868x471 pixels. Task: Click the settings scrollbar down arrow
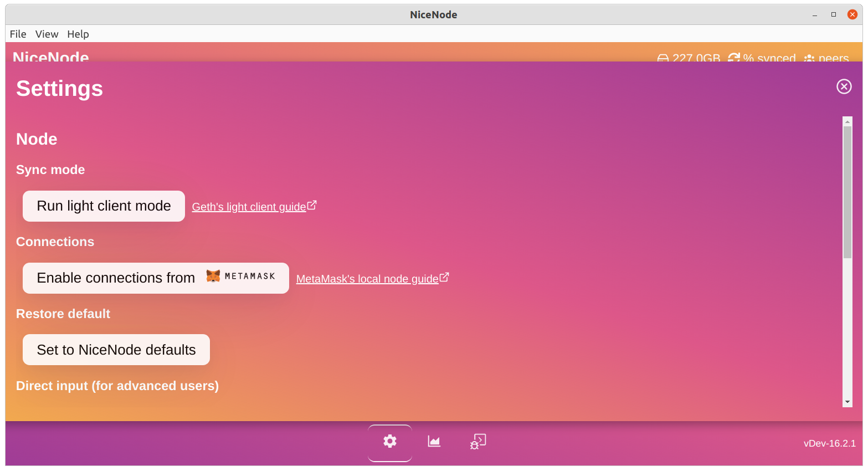click(848, 402)
